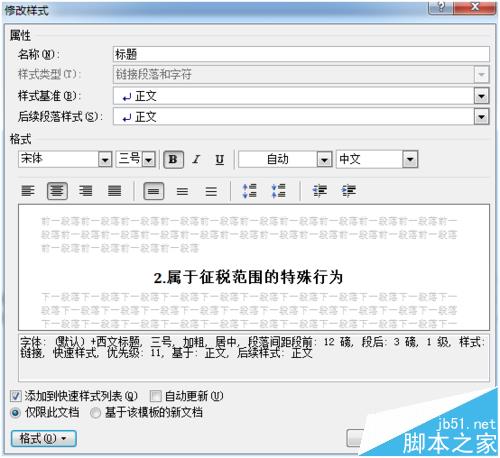Enable the 自动更新 checkbox
The image size is (500, 458).
(156, 396)
